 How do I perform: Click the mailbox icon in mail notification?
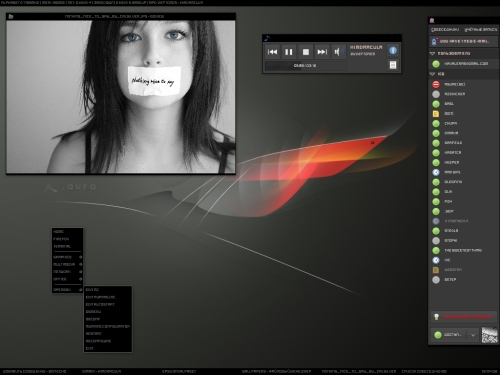point(434,41)
